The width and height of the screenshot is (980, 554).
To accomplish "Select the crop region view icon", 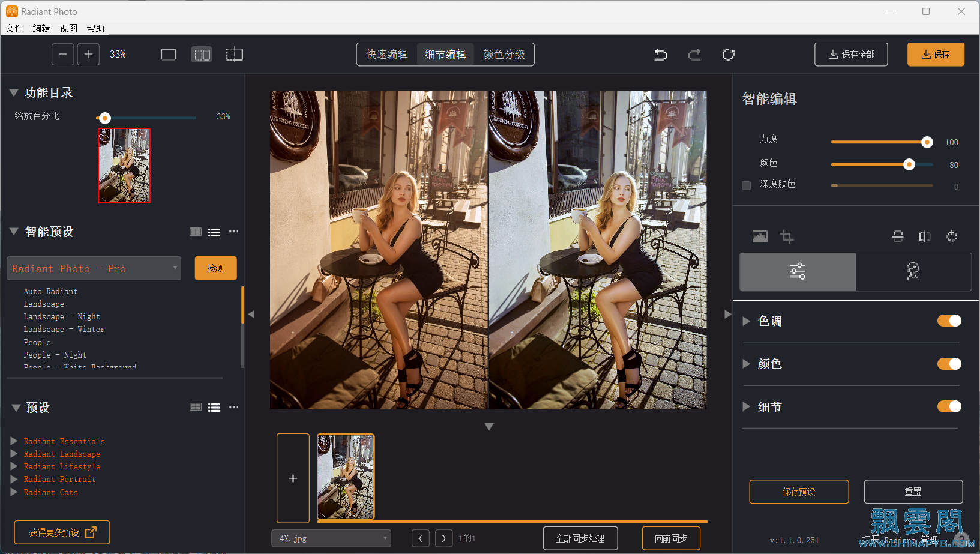I will (x=234, y=55).
